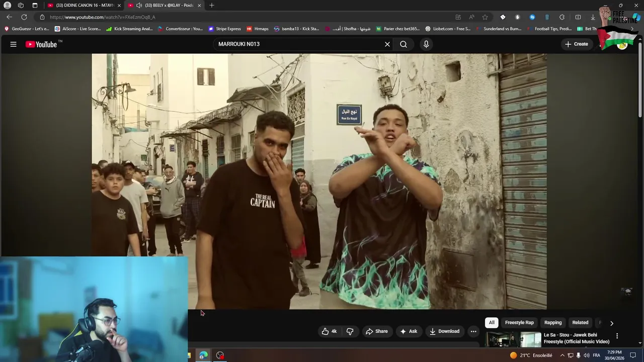Click the Ask button
Screen dimensions: 644x362
(x=408, y=331)
